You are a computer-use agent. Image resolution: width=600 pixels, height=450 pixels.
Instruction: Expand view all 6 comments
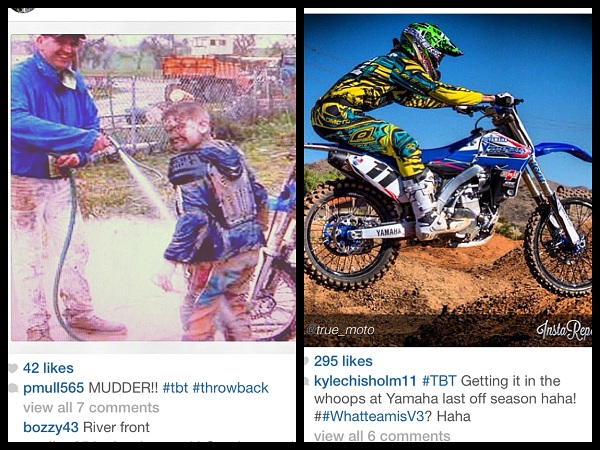(382, 436)
